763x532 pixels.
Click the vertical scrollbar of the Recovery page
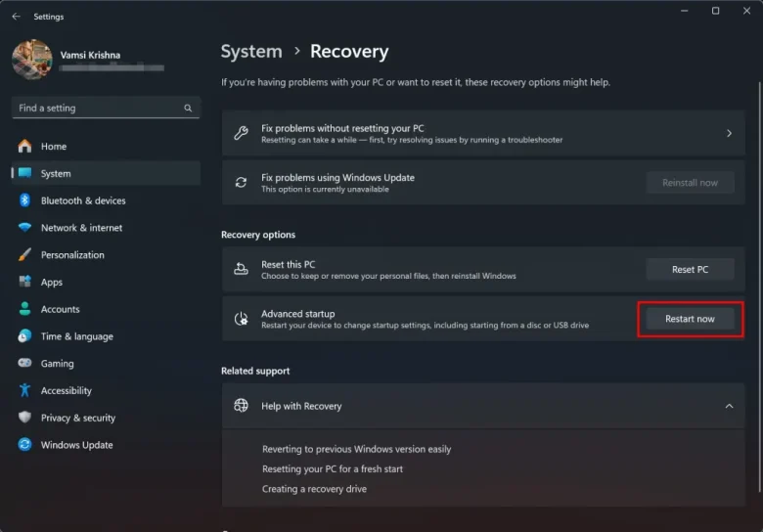[760, 287]
